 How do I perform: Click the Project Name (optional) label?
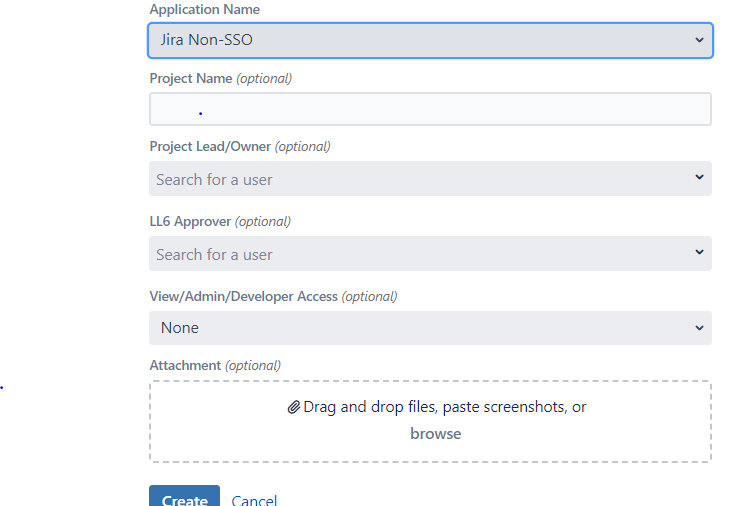click(220, 78)
